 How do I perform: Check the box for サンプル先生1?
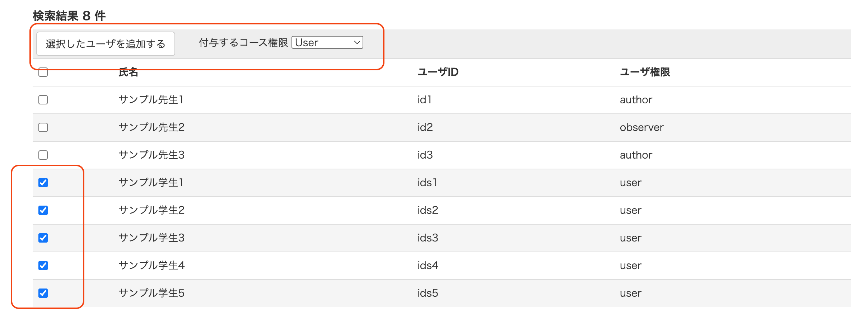[x=43, y=100]
